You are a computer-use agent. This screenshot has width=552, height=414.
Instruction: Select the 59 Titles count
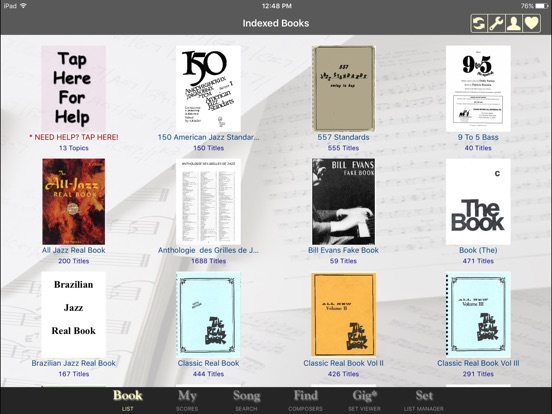point(343,261)
